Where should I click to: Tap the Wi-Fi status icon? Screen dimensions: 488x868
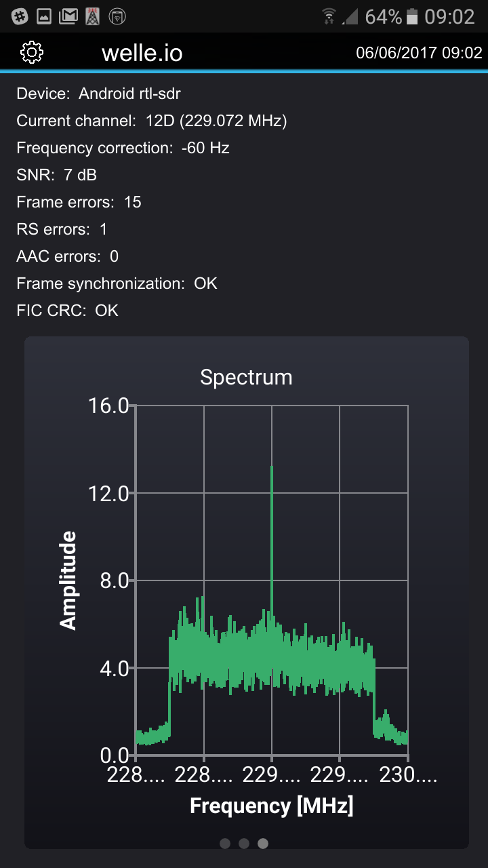click(329, 16)
